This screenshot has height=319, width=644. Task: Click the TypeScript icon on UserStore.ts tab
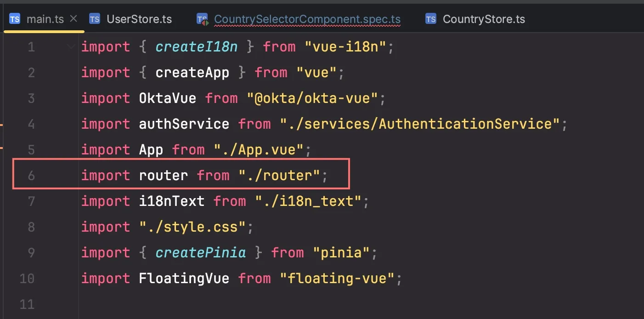(x=95, y=19)
